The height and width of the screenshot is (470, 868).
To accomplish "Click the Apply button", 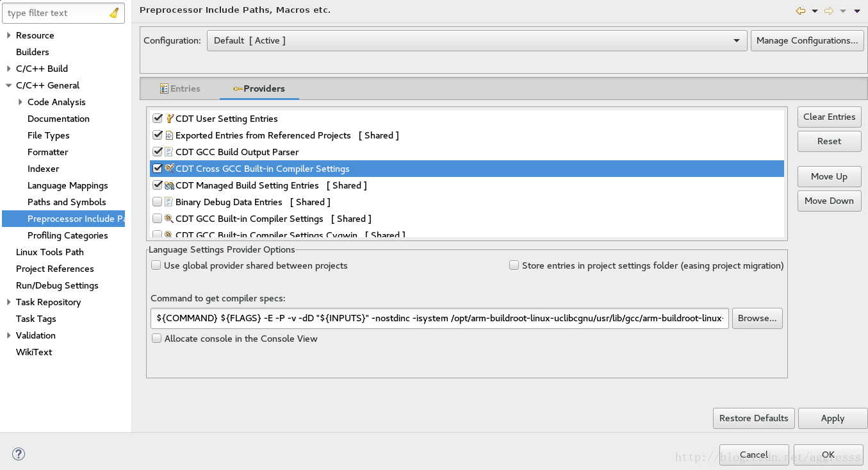I will pyautogui.click(x=833, y=418).
